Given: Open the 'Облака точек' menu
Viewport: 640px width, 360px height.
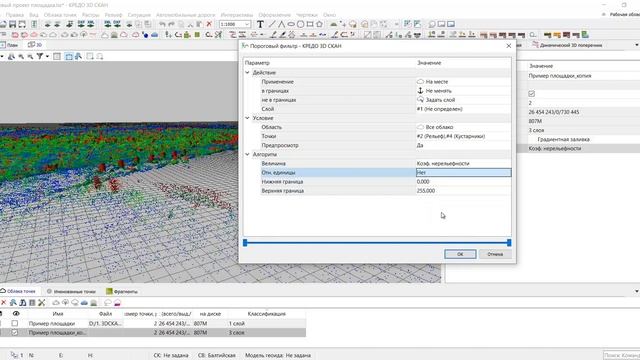Looking at the screenshot, I should click(x=60, y=15).
